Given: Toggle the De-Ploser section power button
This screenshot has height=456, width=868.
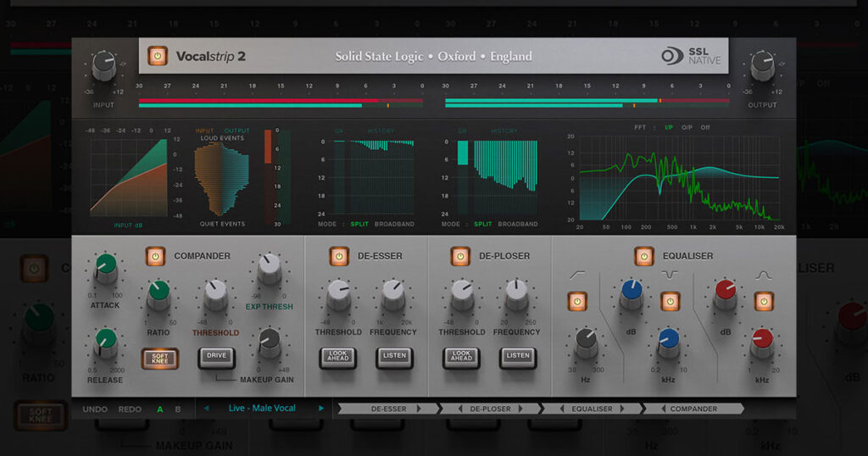Looking at the screenshot, I should point(460,256).
